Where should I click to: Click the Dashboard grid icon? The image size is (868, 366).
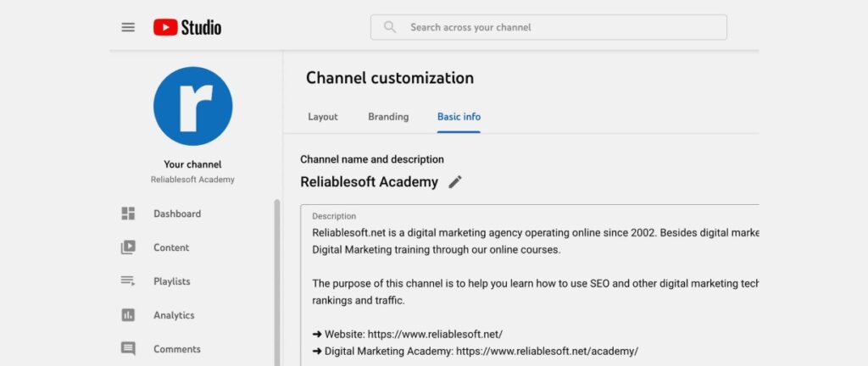[128, 213]
